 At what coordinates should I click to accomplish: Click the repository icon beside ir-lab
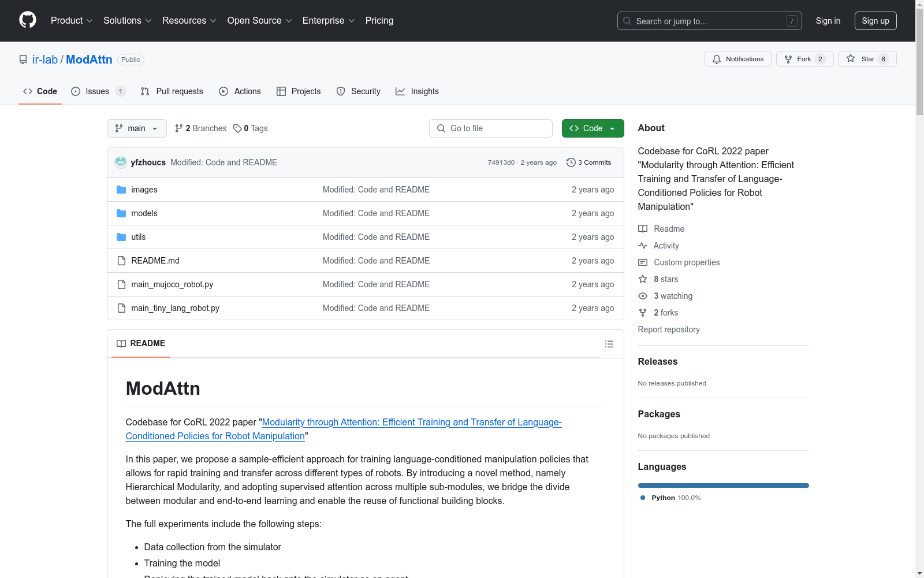[23, 60]
